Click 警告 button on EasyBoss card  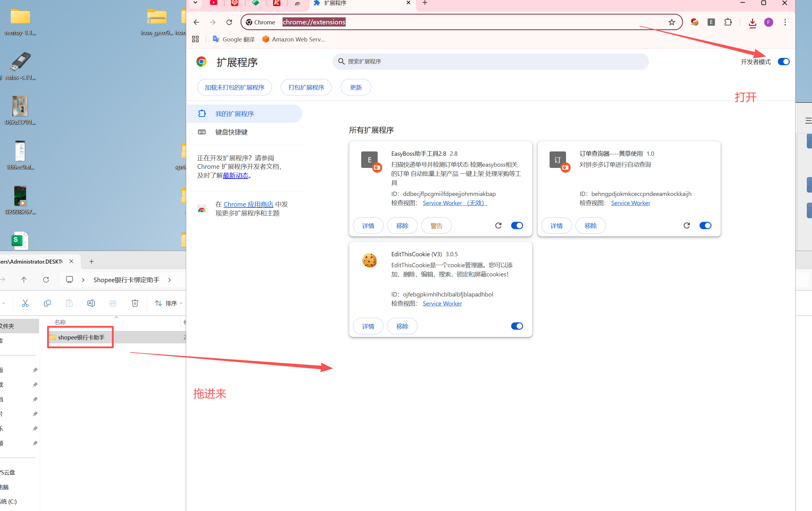pyautogui.click(x=436, y=225)
